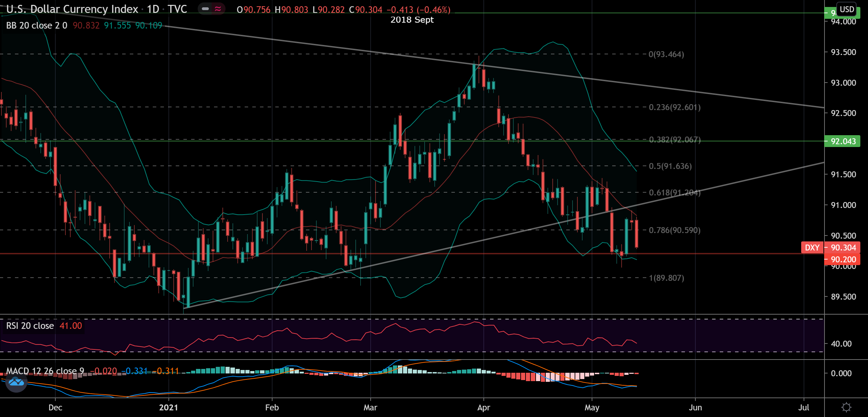This screenshot has width=868, height=417.
Task: Select the red 90.200 price label
Action: tap(843, 260)
